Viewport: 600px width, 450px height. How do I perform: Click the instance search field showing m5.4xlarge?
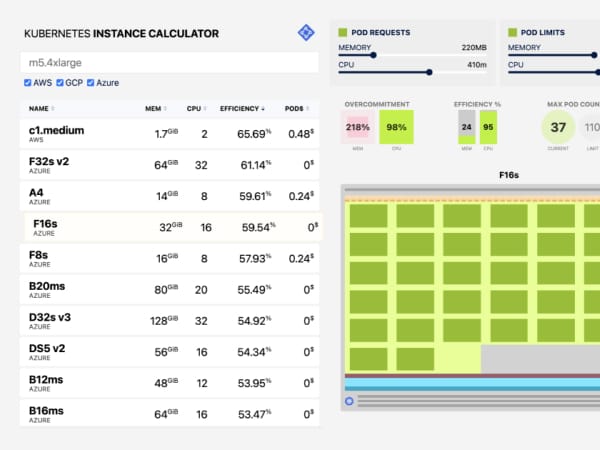click(170, 62)
